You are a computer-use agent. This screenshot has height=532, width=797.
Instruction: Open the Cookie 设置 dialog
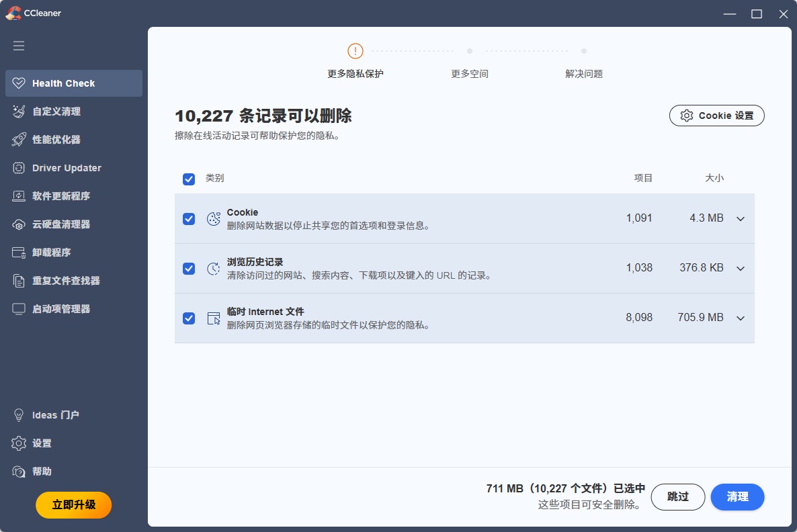click(x=716, y=115)
